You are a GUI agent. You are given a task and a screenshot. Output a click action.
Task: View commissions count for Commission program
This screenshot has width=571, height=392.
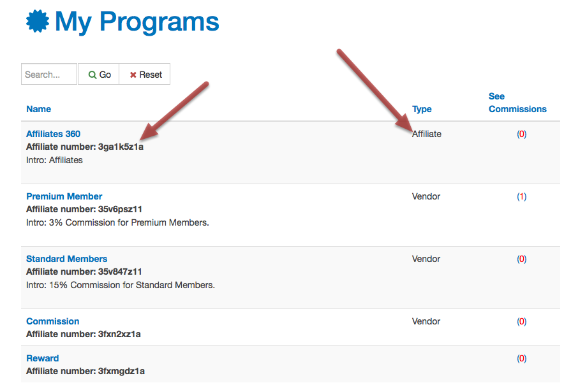[522, 322]
